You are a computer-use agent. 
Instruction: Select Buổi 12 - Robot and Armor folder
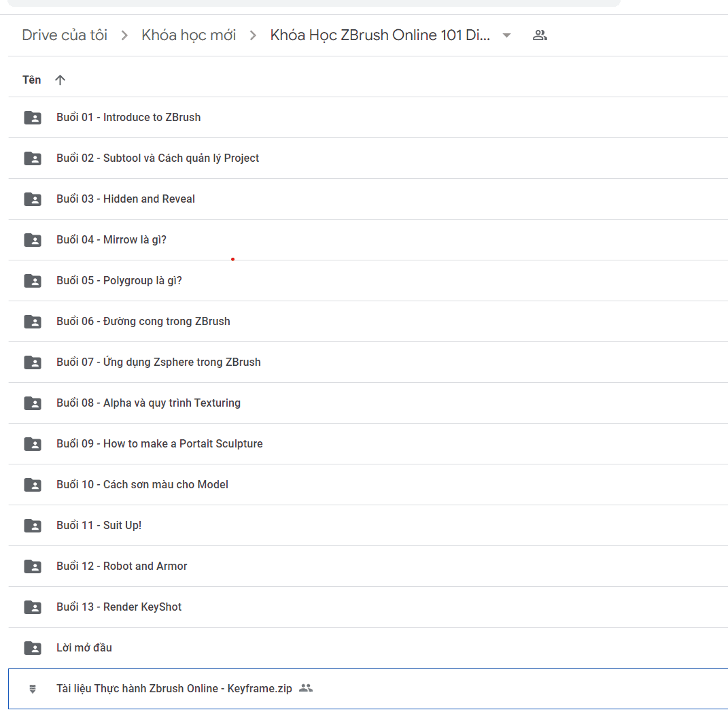click(x=368, y=566)
